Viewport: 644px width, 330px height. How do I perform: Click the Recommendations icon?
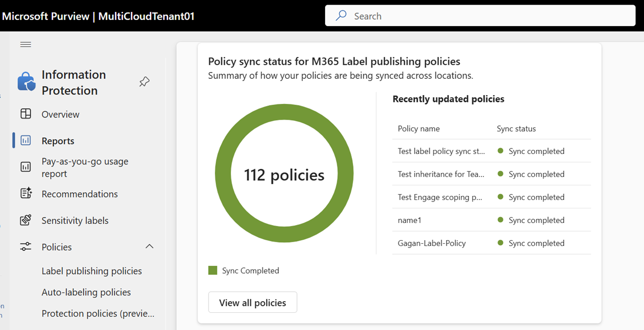[x=26, y=194]
